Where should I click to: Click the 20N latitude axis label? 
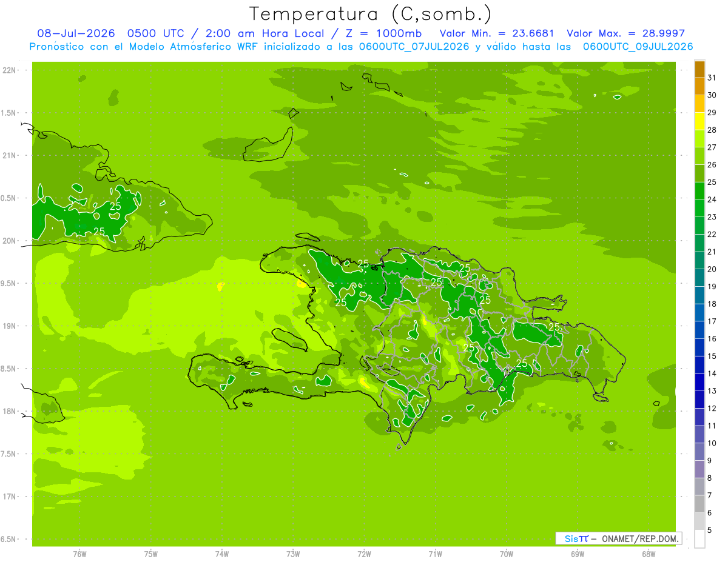click(x=11, y=241)
